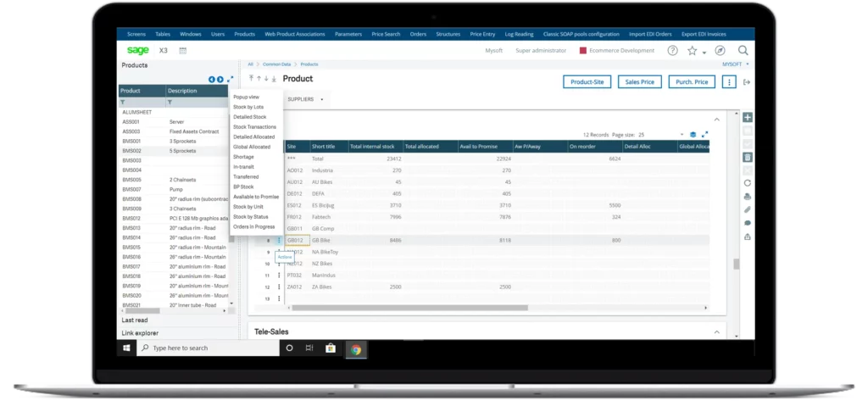Click the search magnifier icon in header
The width and height of the screenshot is (868, 401).
tap(743, 50)
